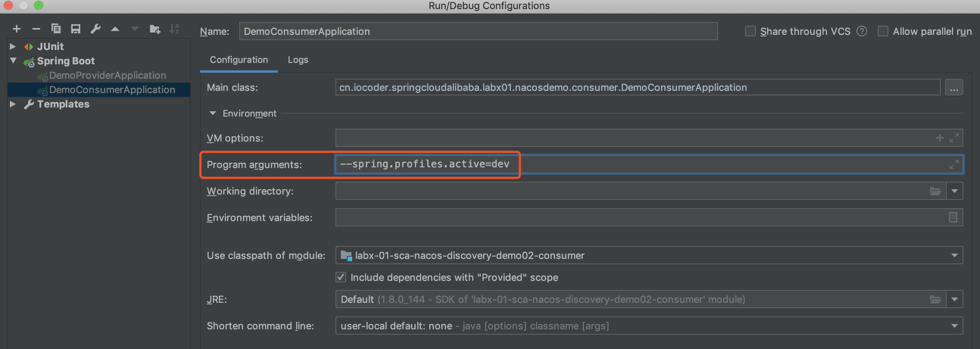
Task: Open edit templates via wrench icon
Action: point(95,29)
